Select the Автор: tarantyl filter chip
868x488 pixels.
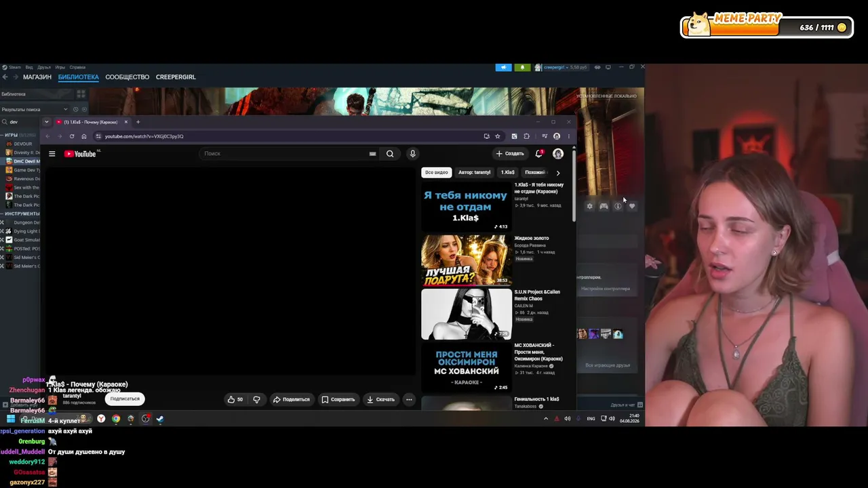[474, 173]
